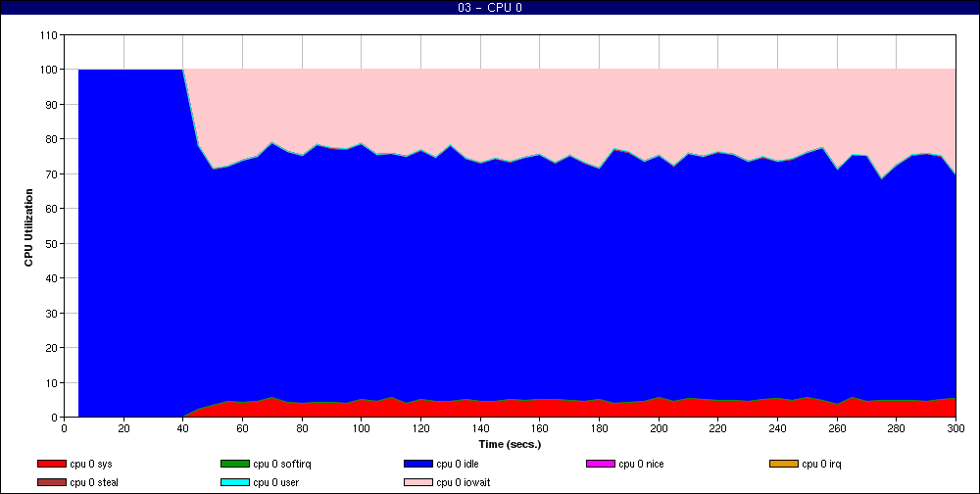The image size is (980, 494).
Task: Click the orange cpu 0 irq legend swatch
Action: pos(784,464)
